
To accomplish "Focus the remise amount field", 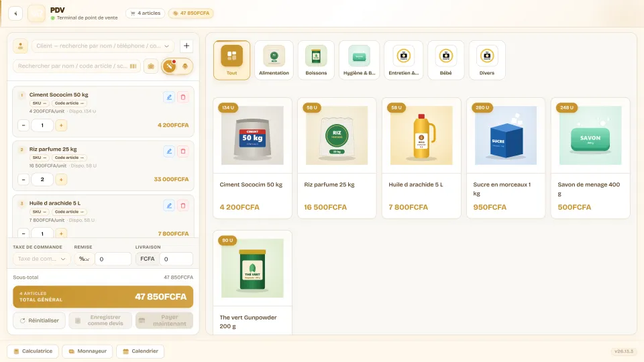I will (x=113, y=259).
